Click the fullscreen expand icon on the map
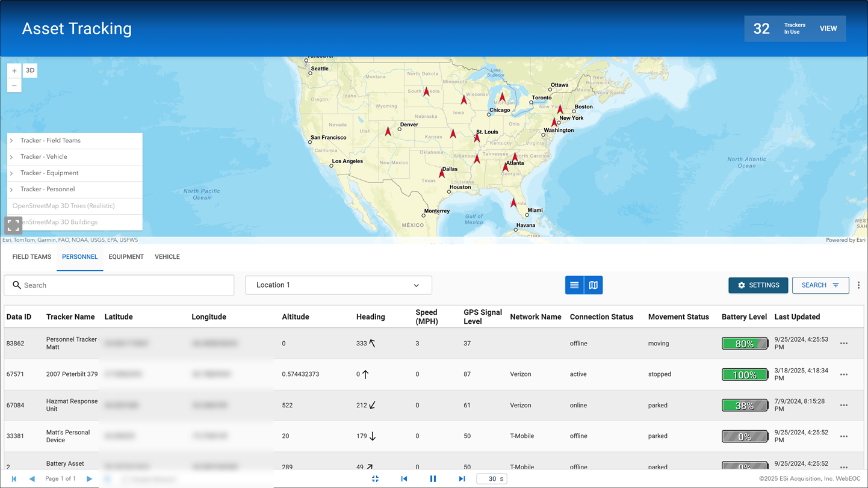 [13, 225]
